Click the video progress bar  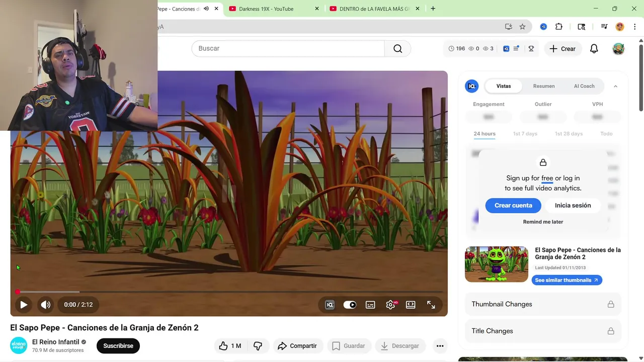229,292
